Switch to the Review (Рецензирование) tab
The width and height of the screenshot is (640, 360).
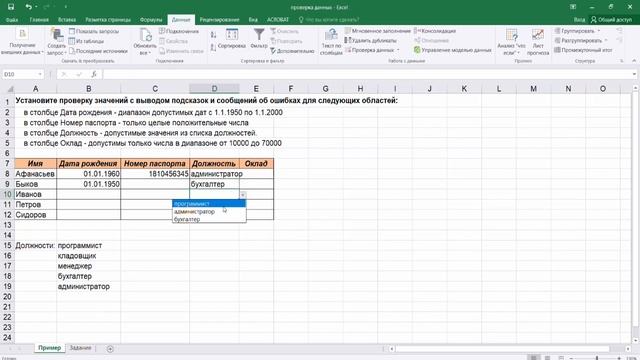click(x=219, y=19)
